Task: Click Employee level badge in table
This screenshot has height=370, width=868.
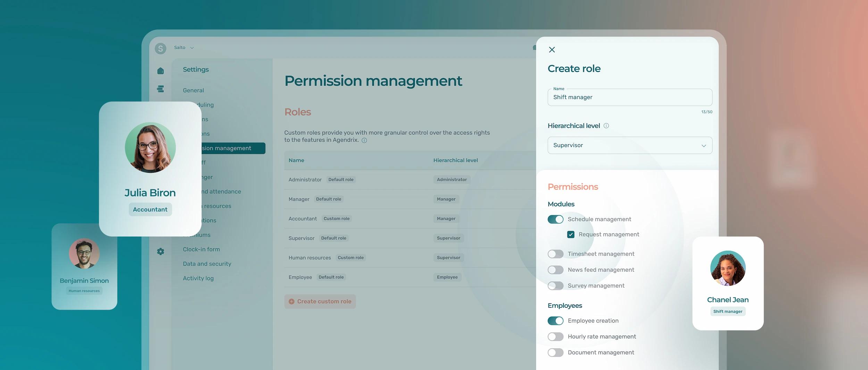Action: tap(447, 277)
